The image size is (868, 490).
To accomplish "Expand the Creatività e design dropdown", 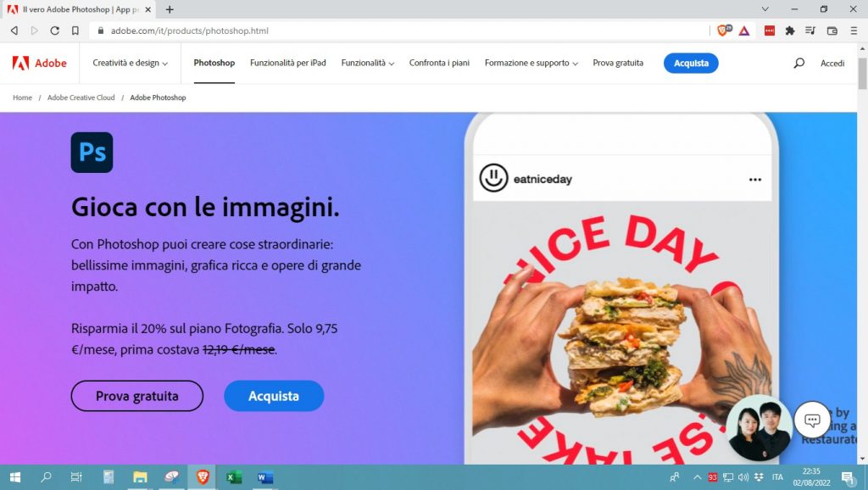I will pos(130,63).
